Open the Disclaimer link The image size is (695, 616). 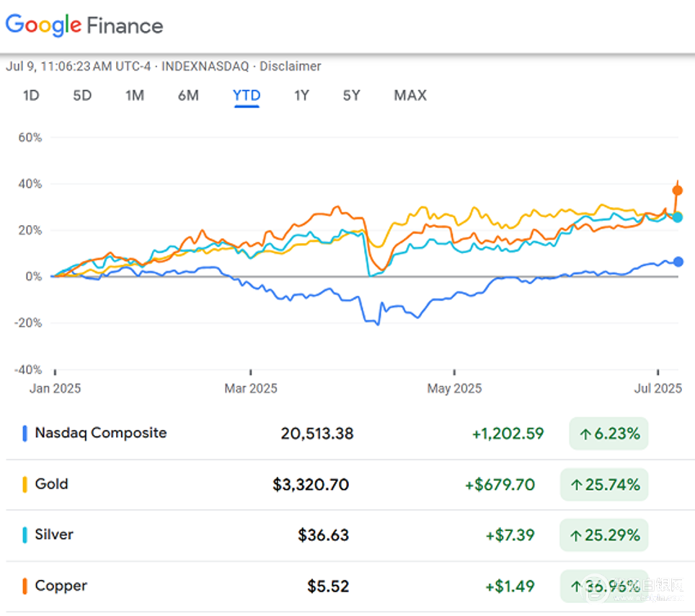click(290, 66)
